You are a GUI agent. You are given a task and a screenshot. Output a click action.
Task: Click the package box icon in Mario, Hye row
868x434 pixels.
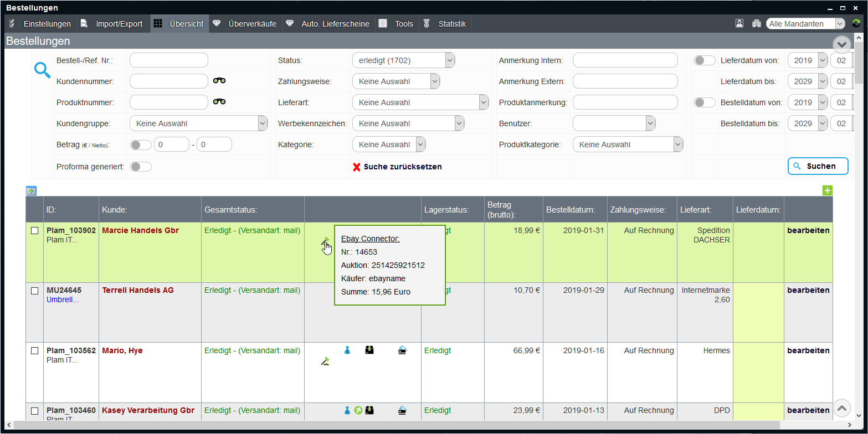click(x=369, y=350)
